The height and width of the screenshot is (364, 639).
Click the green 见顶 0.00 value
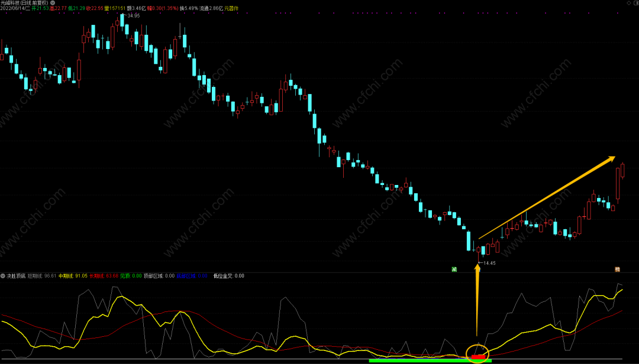coord(131,275)
